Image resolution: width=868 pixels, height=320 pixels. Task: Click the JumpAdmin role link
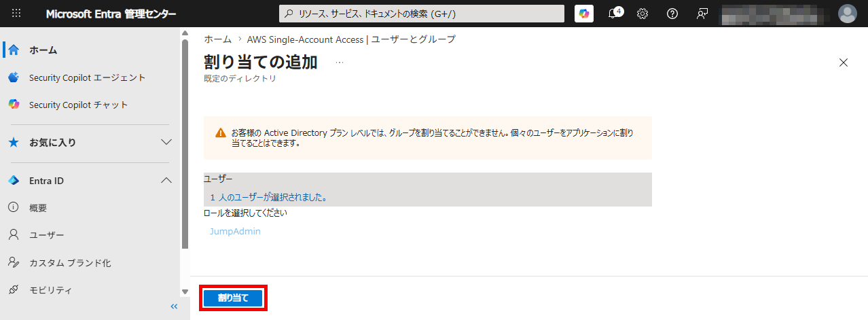tap(235, 231)
